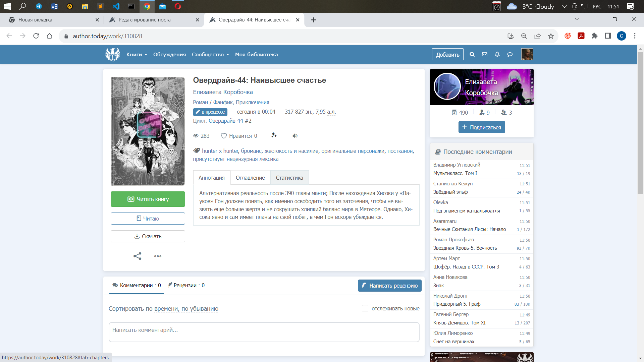This screenshot has height=362, width=644.
Task: Expand the Сообщество dropdown menu
Action: tap(210, 55)
